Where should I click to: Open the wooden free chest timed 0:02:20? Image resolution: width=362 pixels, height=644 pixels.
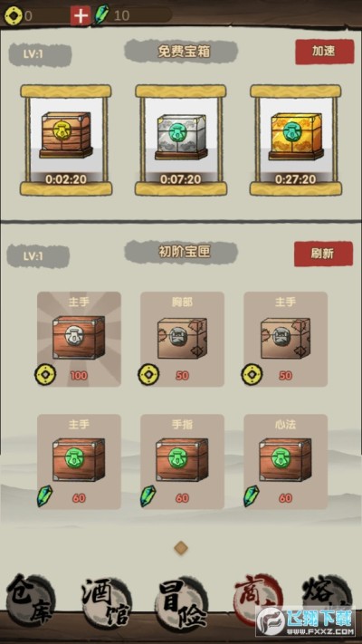[x=66, y=140]
